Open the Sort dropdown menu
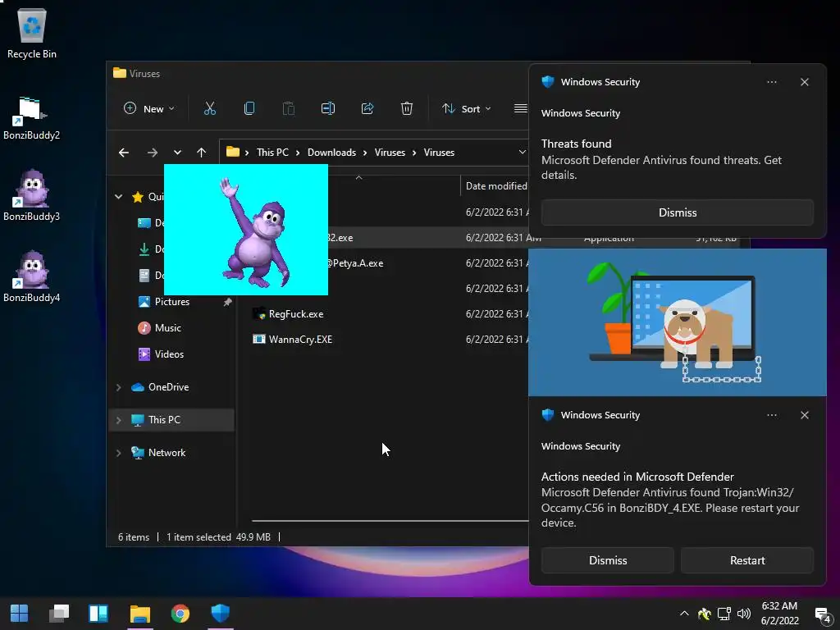The height and width of the screenshot is (630, 840). pos(466,109)
